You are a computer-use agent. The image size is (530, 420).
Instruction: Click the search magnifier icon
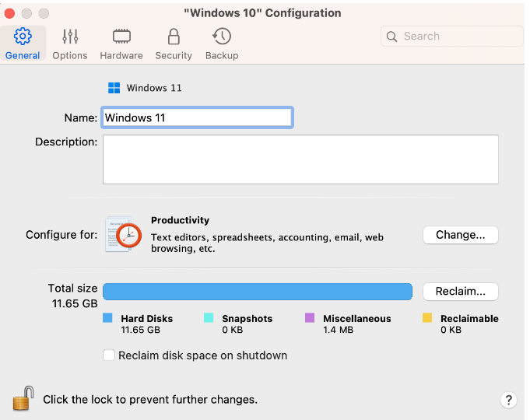pyautogui.click(x=392, y=37)
